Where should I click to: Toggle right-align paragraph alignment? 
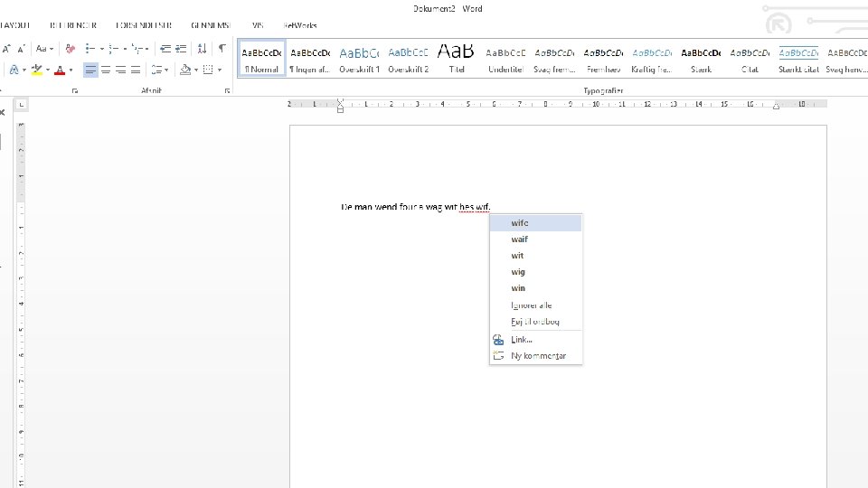[x=120, y=70]
